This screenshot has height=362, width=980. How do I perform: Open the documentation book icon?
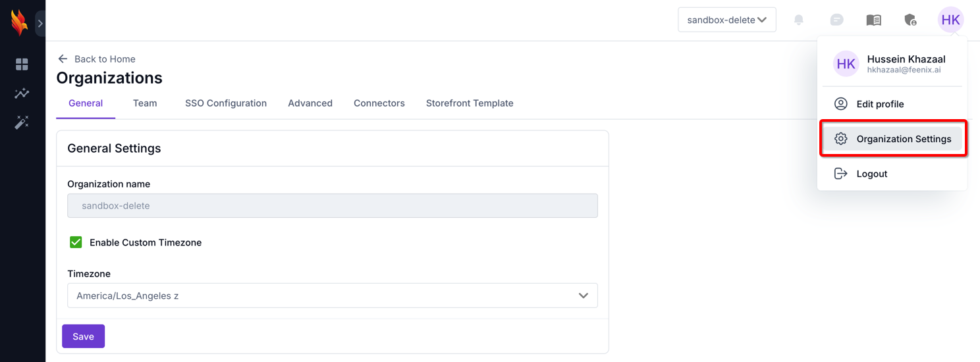pos(873,20)
